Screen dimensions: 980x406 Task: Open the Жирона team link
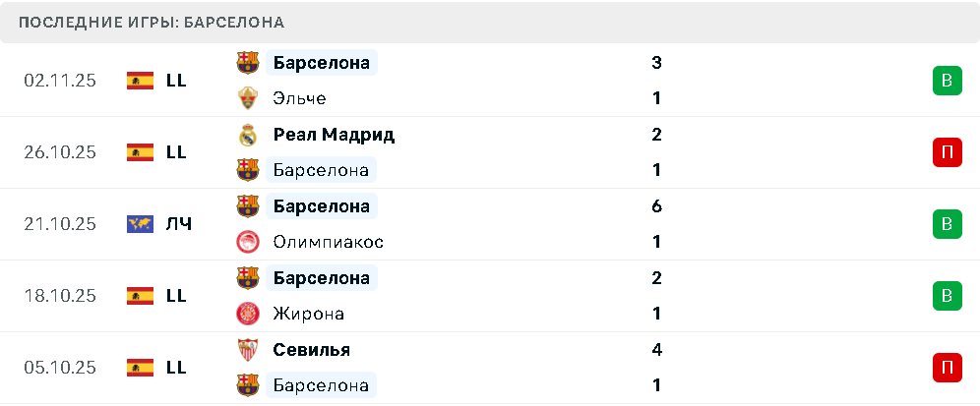tap(309, 314)
